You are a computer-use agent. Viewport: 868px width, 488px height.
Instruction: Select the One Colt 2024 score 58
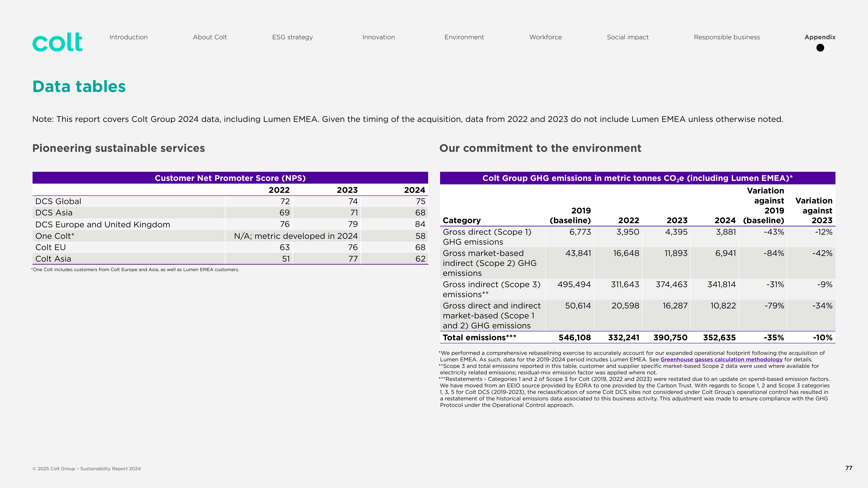pos(420,236)
